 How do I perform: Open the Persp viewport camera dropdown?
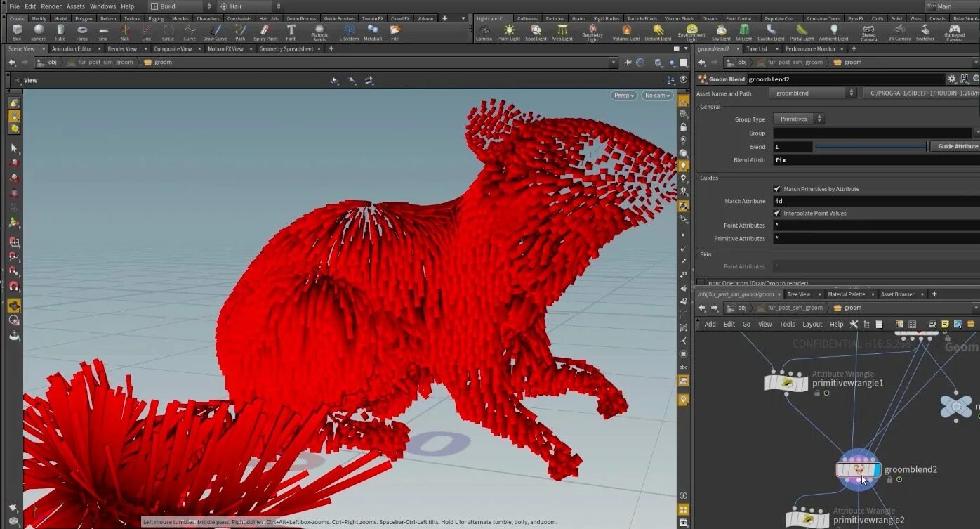pos(623,96)
